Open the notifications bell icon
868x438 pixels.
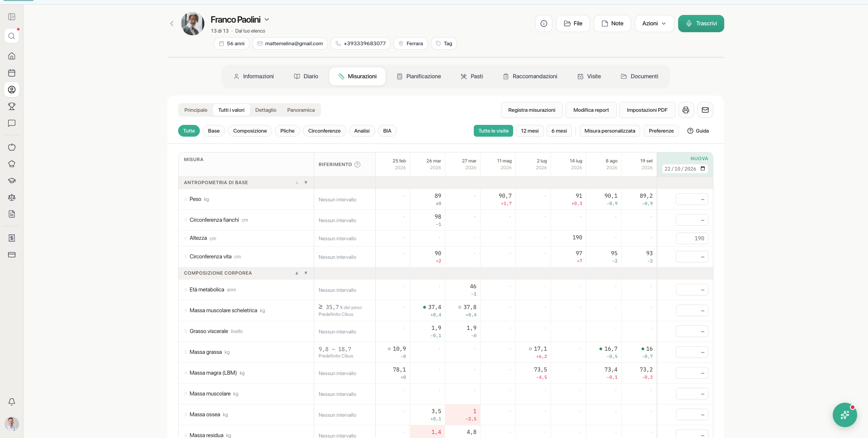point(12,402)
